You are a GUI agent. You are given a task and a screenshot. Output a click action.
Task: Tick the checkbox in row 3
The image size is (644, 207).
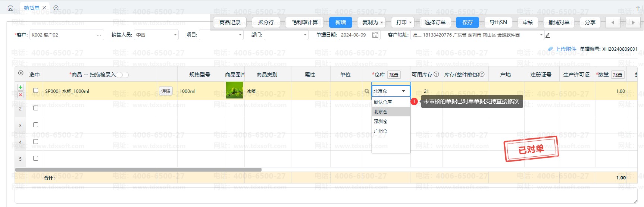pos(36,125)
